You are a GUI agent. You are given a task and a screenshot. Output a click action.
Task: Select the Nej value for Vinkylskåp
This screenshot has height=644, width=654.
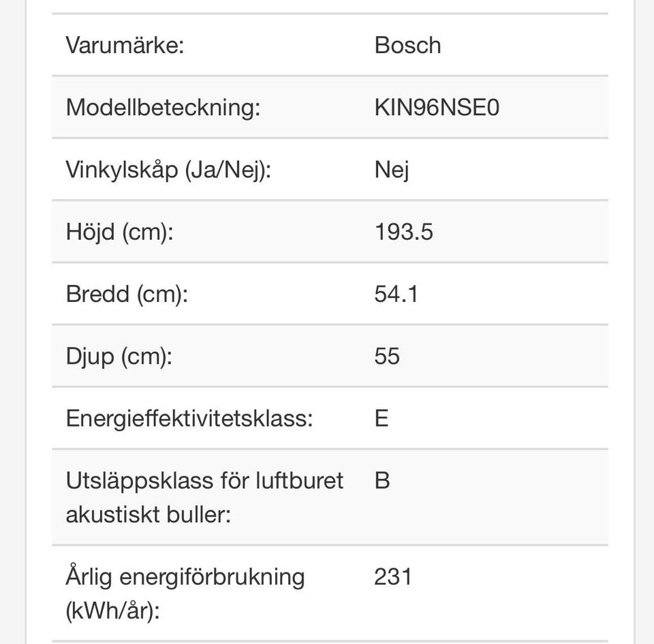pyautogui.click(x=392, y=170)
